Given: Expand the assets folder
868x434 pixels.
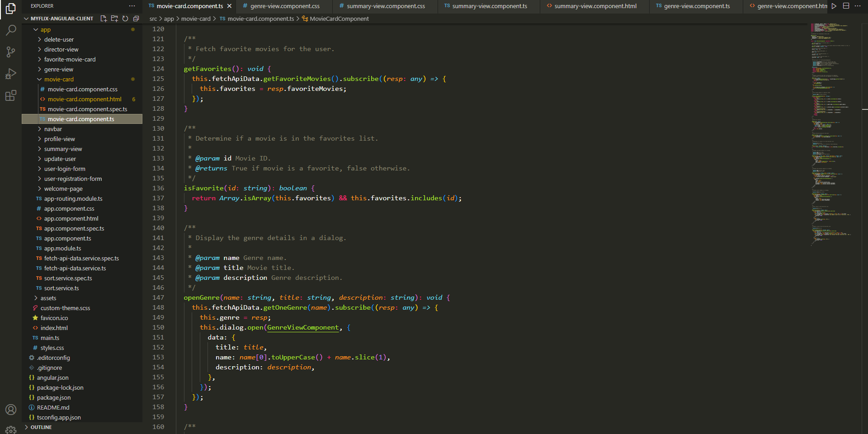Looking at the screenshot, I should pyautogui.click(x=82, y=298).
